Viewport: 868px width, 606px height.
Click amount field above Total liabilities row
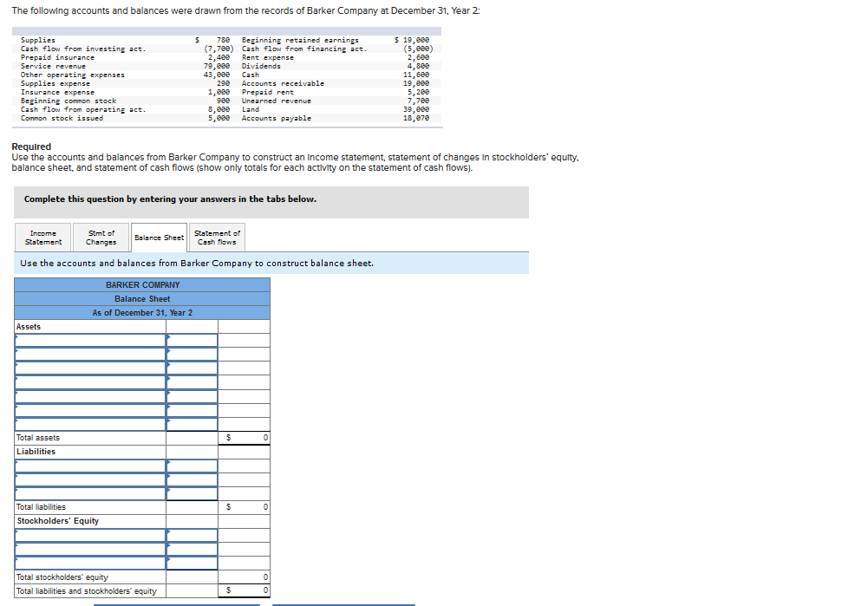coord(193,493)
